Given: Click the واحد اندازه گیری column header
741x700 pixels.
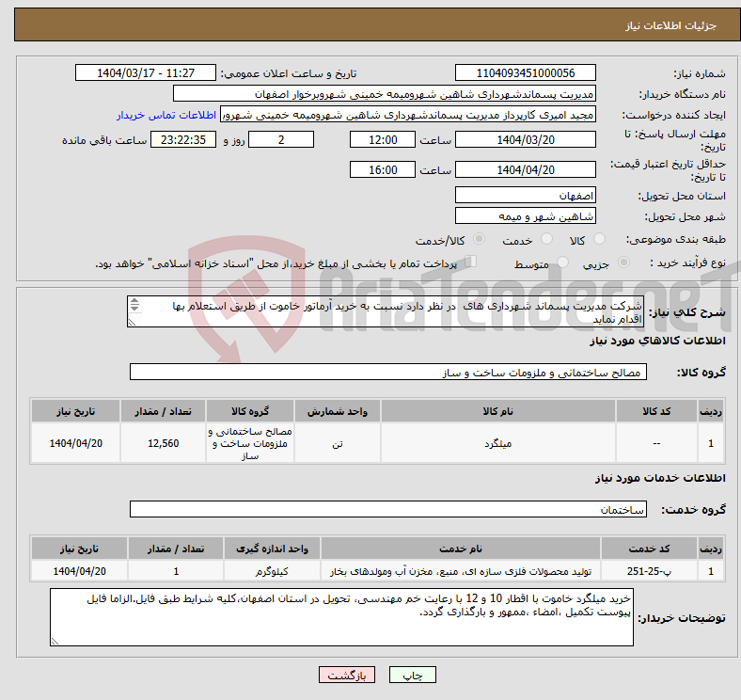Looking at the screenshot, I should tap(272, 549).
